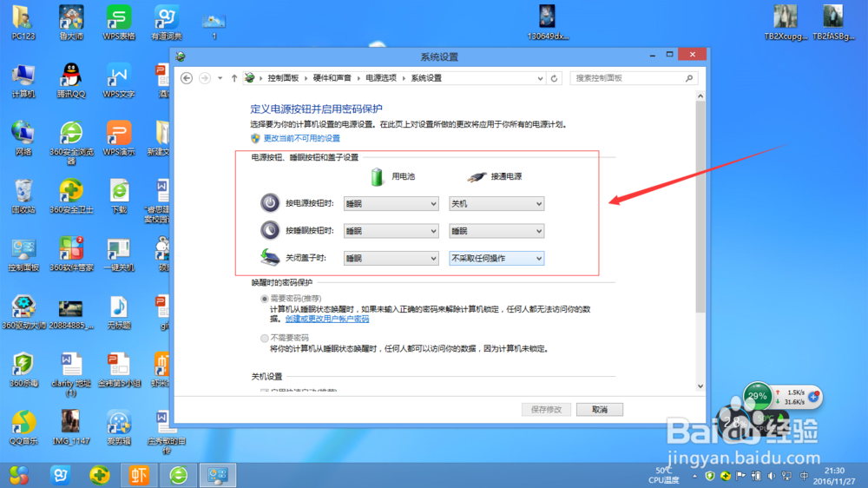
Task: Open the 虾米 app on taskbar
Action: coord(139,475)
